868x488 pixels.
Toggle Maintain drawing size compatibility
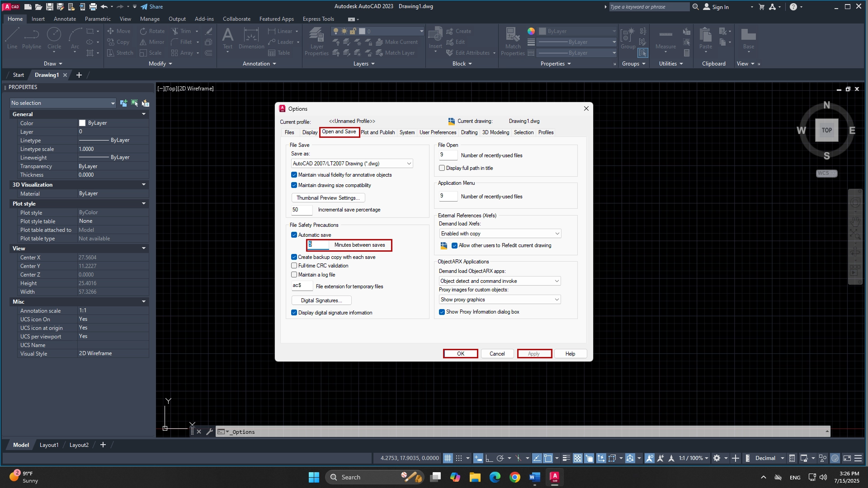coord(294,185)
